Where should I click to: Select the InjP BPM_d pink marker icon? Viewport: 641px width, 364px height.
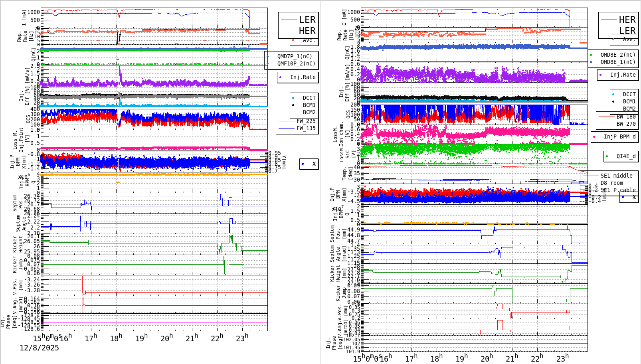click(593, 136)
